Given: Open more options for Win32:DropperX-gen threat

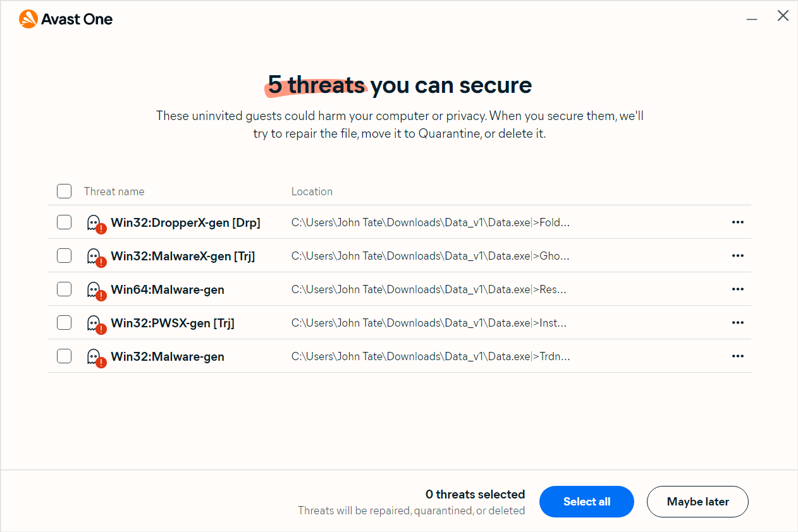Looking at the screenshot, I should [x=737, y=222].
